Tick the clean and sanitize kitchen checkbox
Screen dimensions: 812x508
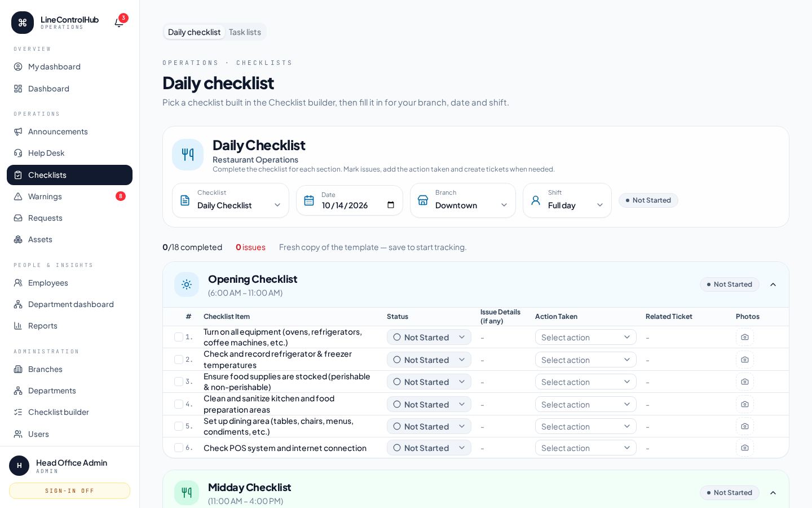click(179, 404)
